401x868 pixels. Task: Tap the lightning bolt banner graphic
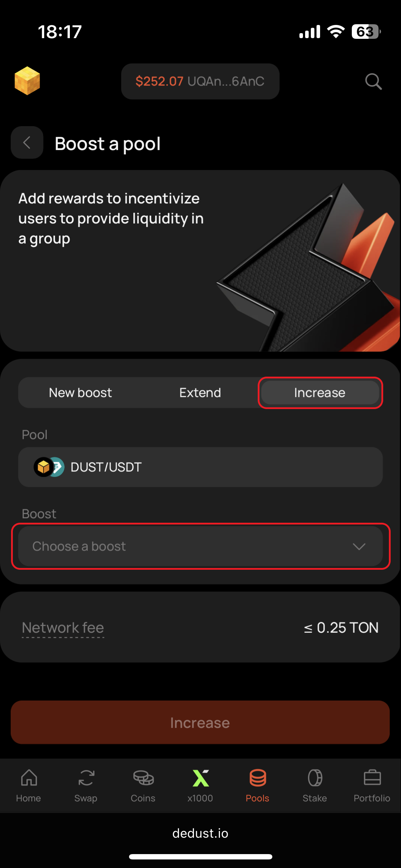click(x=308, y=267)
